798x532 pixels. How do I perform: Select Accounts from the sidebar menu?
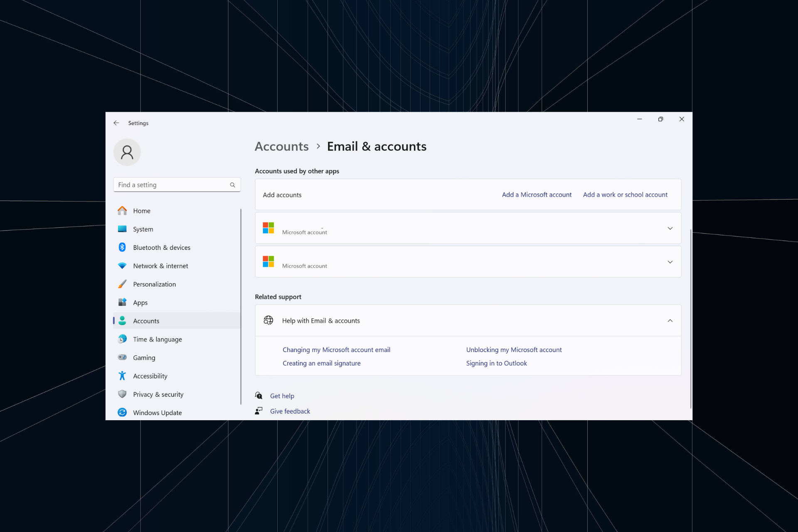click(146, 320)
